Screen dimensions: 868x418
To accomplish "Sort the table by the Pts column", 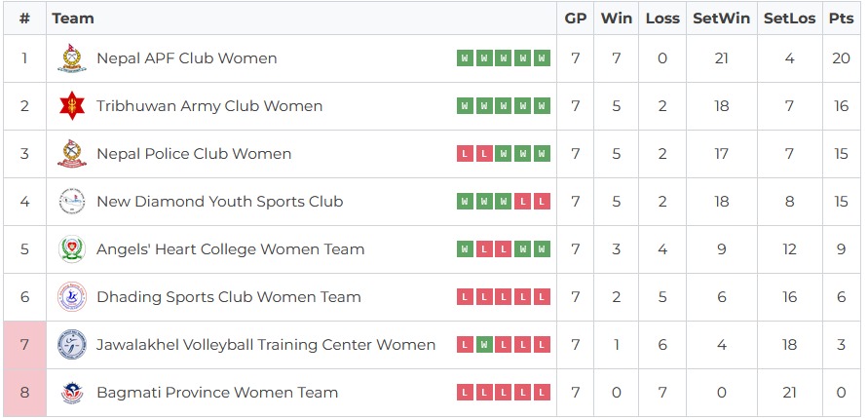I will point(841,19).
